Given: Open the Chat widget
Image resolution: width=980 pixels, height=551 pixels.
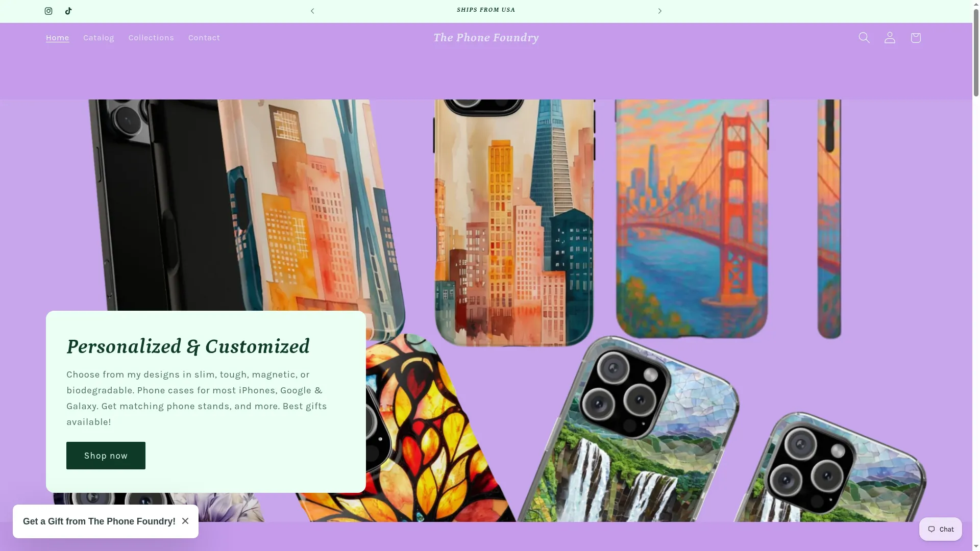Looking at the screenshot, I should coord(941,529).
